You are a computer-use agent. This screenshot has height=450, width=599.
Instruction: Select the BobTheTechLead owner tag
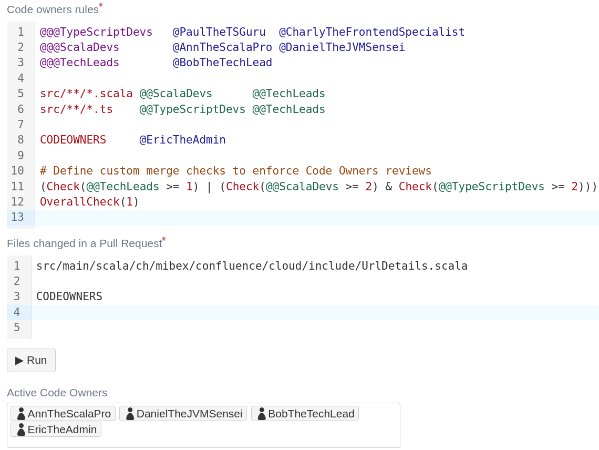click(x=305, y=414)
